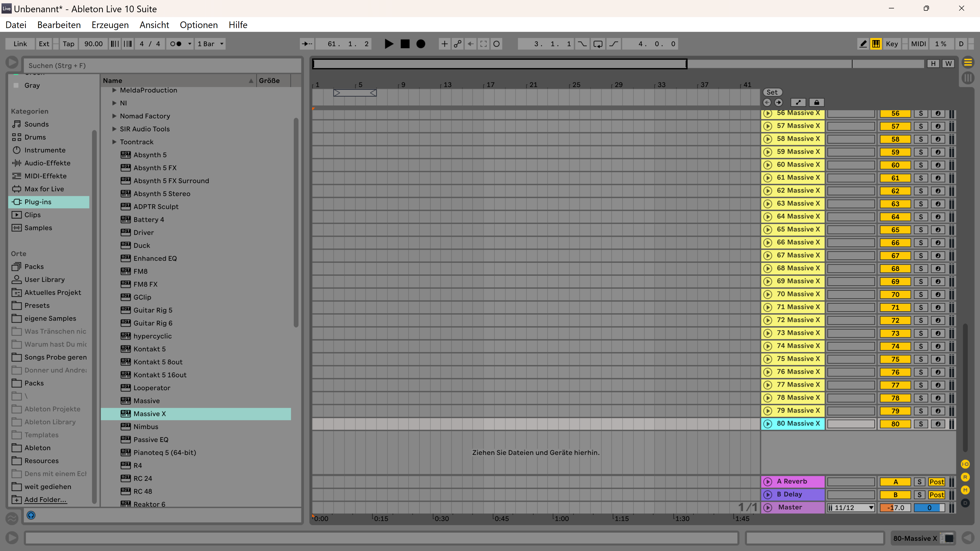This screenshot has width=980, height=551.
Task: Expand the Toontrack folder
Action: coord(114,142)
